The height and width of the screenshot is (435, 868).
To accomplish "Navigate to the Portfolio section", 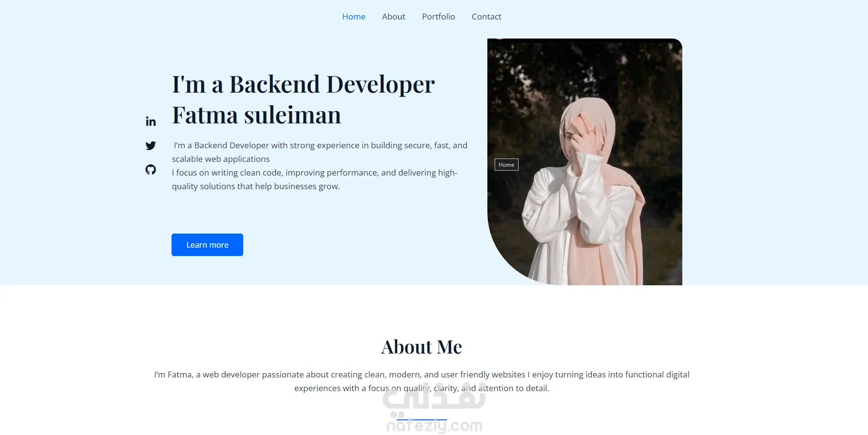I will click(x=439, y=17).
